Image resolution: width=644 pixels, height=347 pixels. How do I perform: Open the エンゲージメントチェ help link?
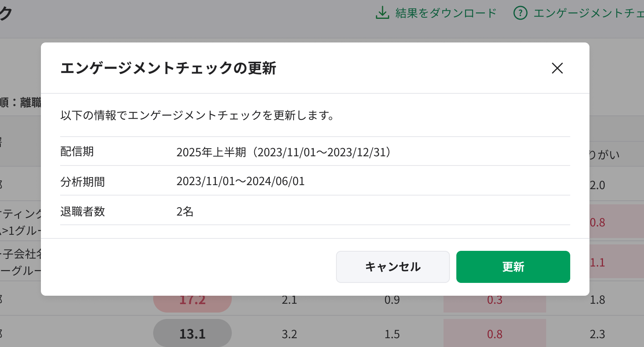pyautogui.click(x=588, y=13)
